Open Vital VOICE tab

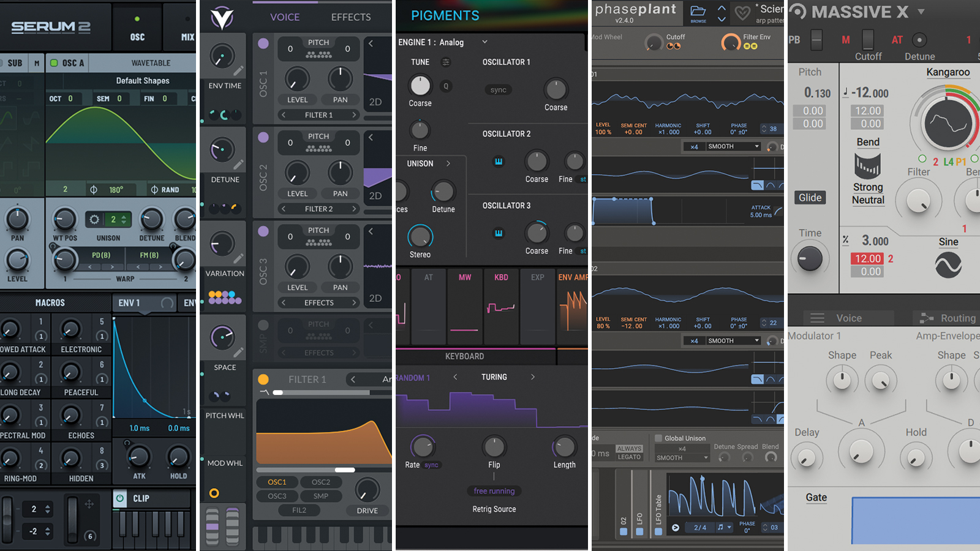click(x=285, y=17)
